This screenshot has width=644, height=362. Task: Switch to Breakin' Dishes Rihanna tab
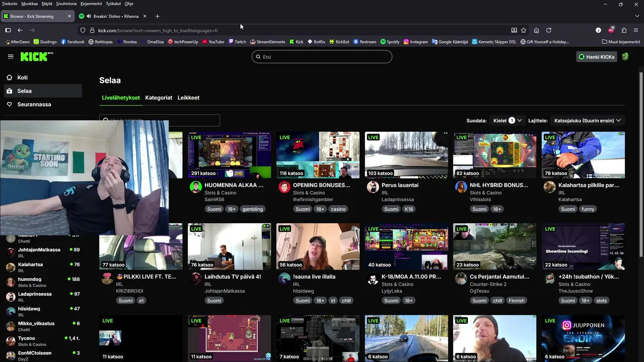114,16
